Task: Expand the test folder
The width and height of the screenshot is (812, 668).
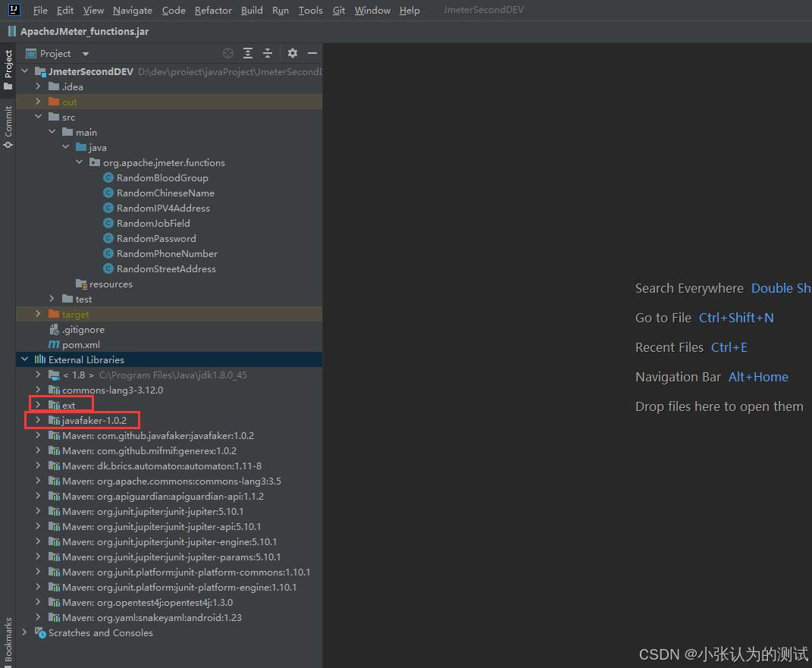Action: pos(52,298)
